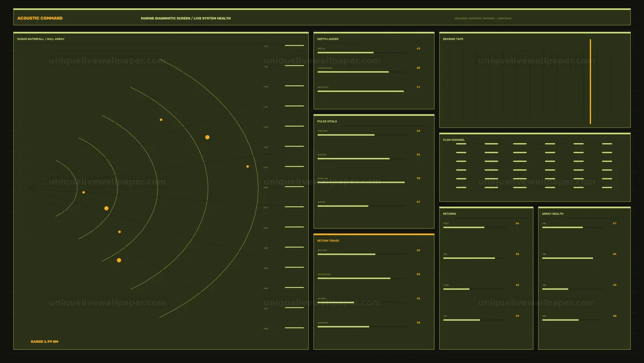644x363 pixels.
Task: Click the Array Health value 60
Action: click(614, 316)
